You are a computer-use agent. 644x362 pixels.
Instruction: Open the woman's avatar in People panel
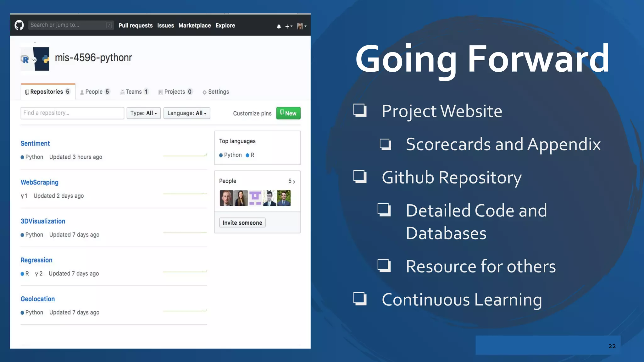pos(241,198)
